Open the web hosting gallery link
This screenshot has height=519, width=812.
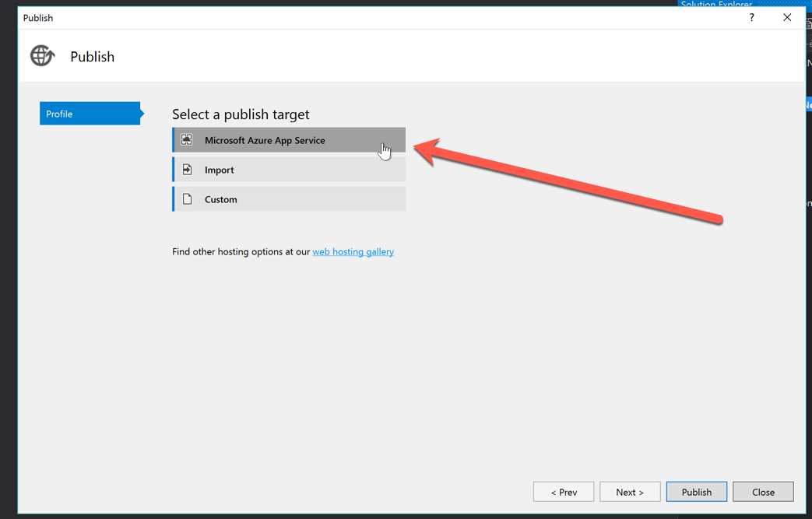[x=353, y=251]
